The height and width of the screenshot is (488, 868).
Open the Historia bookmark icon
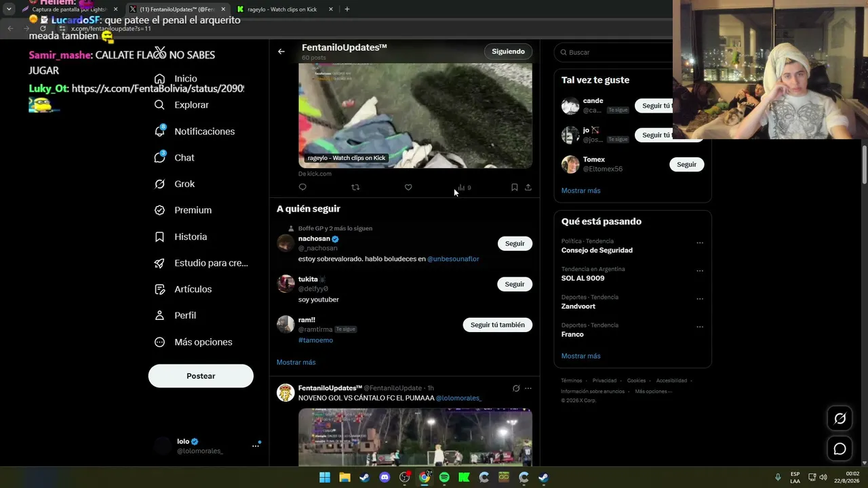[159, 237]
